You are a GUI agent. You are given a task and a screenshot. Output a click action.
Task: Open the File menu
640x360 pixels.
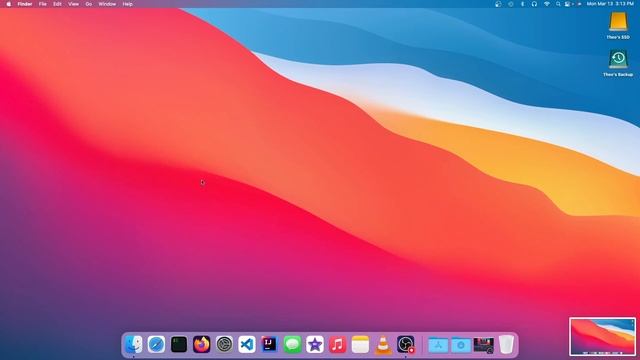click(42, 4)
